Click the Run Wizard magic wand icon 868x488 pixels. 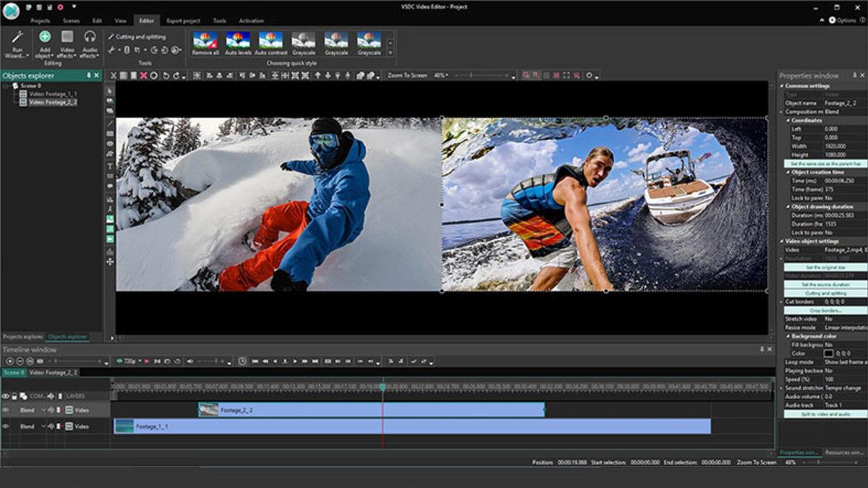click(x=17, y=37)
